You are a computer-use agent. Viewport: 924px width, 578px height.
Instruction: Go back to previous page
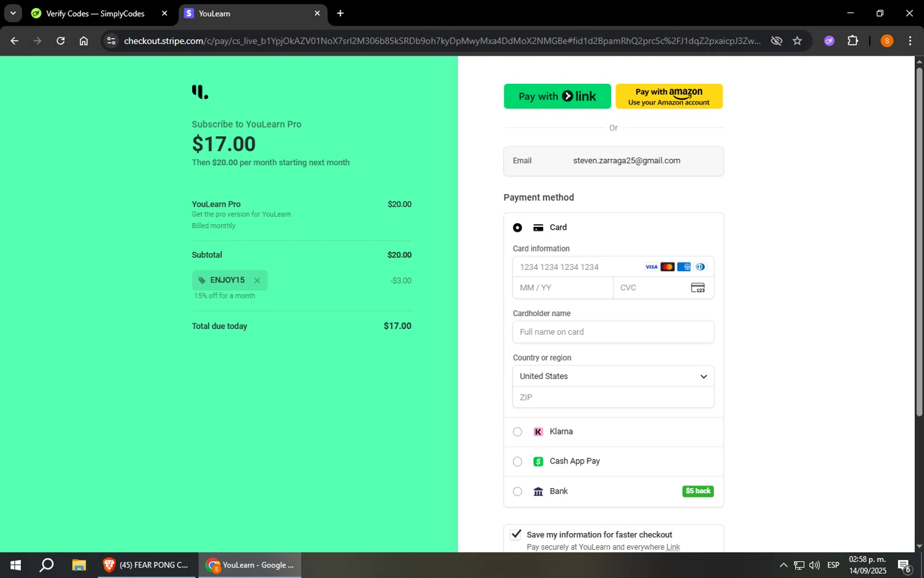click(14, 41)
